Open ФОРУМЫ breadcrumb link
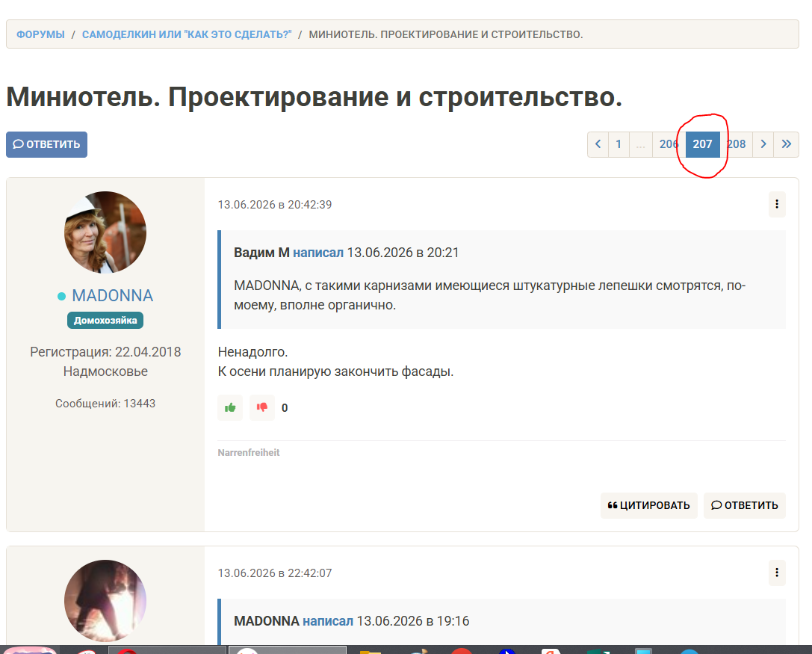 [40, 34]
